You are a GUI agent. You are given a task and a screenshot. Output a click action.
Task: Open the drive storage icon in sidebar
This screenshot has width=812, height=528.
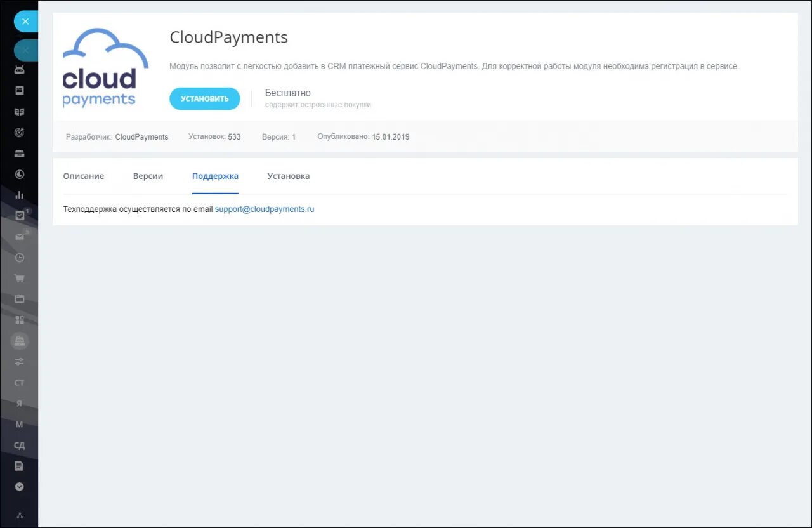coord(20,154)
